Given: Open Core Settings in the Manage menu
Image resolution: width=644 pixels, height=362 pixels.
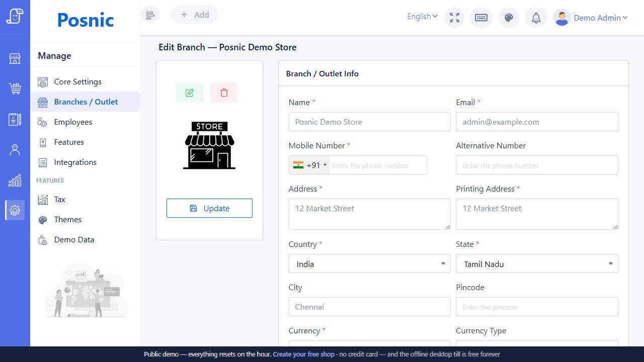Looking at the screenshot, I should [85, 82].
